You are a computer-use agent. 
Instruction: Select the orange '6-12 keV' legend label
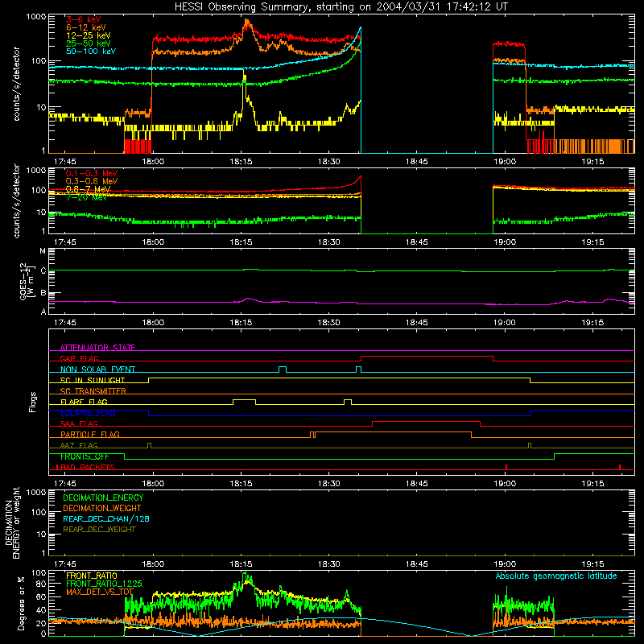(86, 27)
